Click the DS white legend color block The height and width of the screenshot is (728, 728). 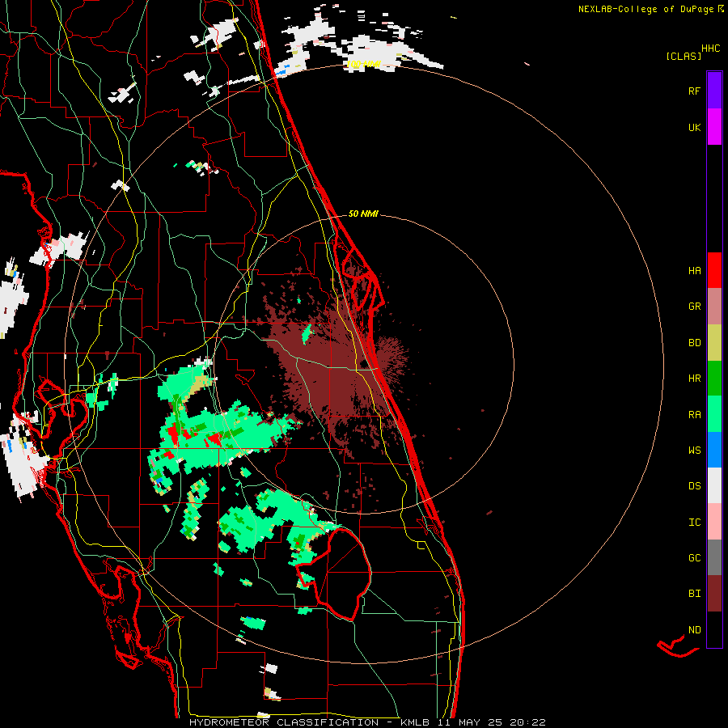coord(714,485)
